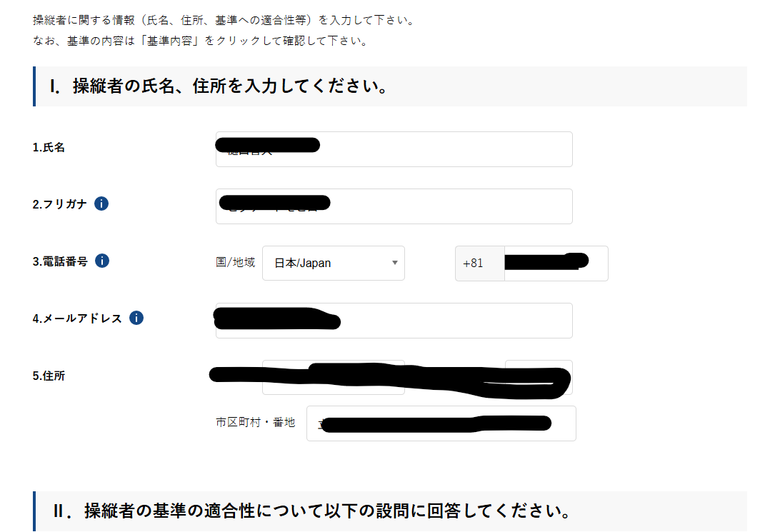This screenshot has width=765, height=532.
Task: Focus the 市区町村・番地 address field
Action: coord(441,423)
